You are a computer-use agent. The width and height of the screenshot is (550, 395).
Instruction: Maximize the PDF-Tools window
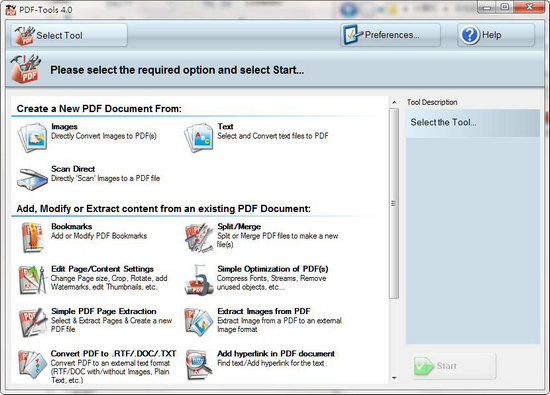(505, 7)
